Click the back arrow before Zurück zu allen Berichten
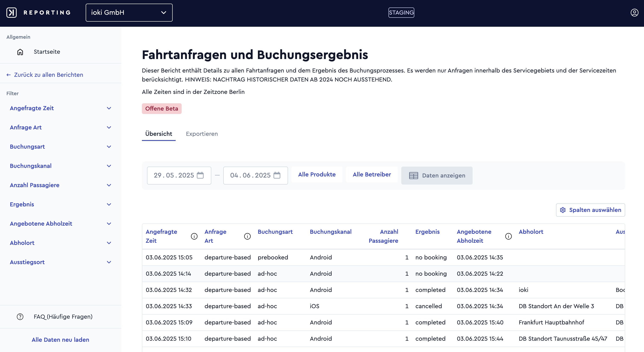 (9, 75)
